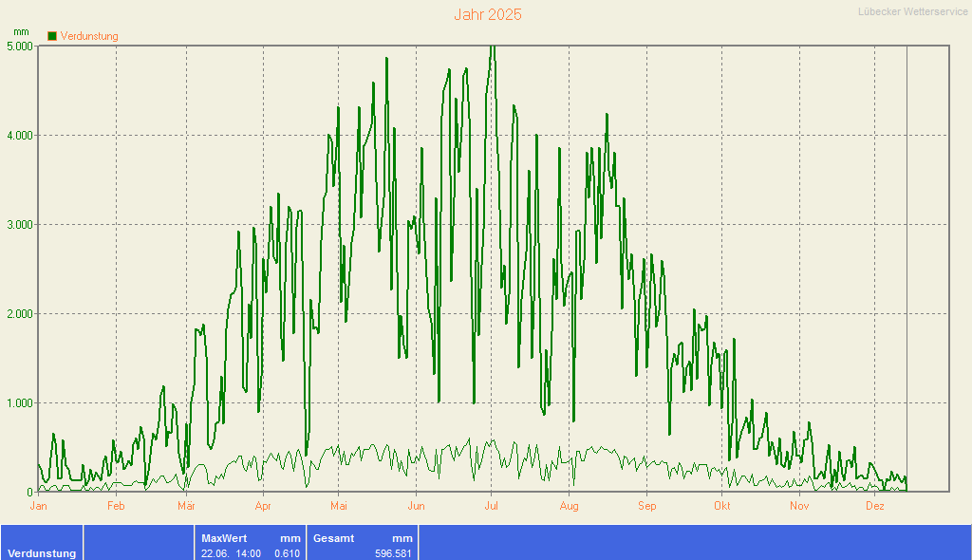972x560 pixels.
Task: Select the Mai month axis label
Action: pos(339,506)
